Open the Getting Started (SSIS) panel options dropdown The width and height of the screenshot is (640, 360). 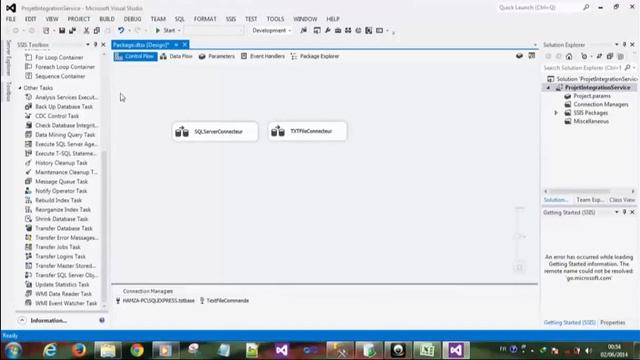(617, 212)
